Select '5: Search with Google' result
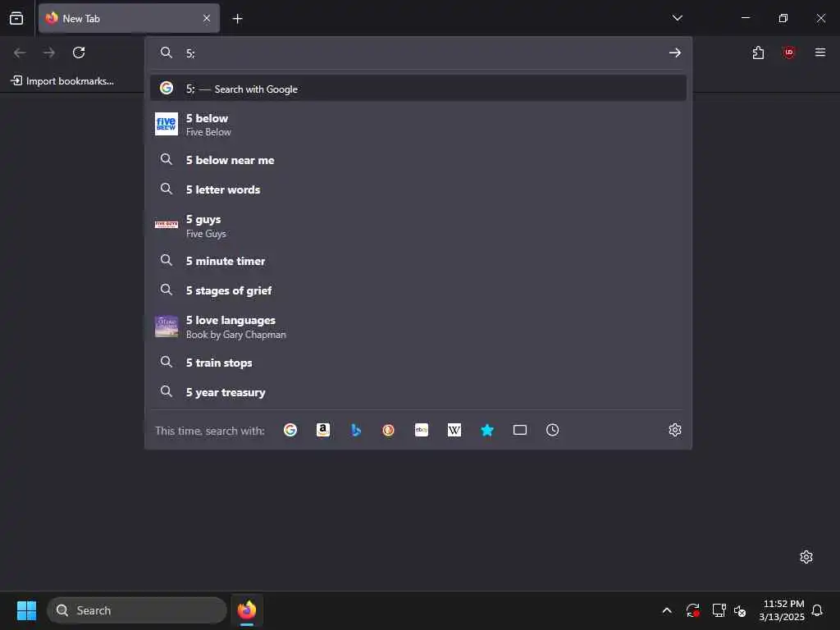840x630 pixels. click(418, 89)
